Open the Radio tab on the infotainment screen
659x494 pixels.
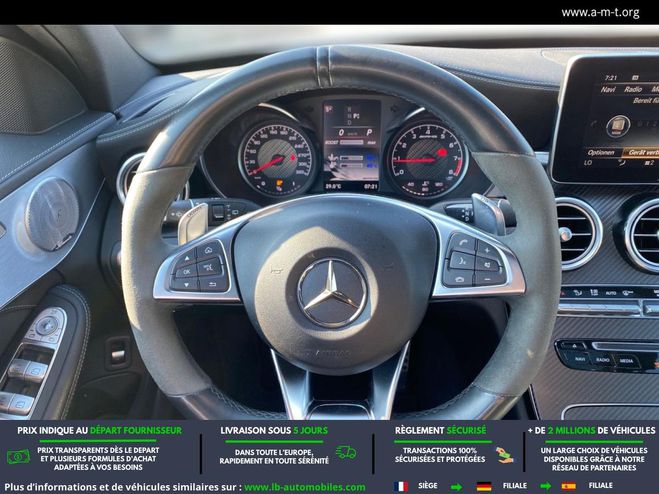633,89
